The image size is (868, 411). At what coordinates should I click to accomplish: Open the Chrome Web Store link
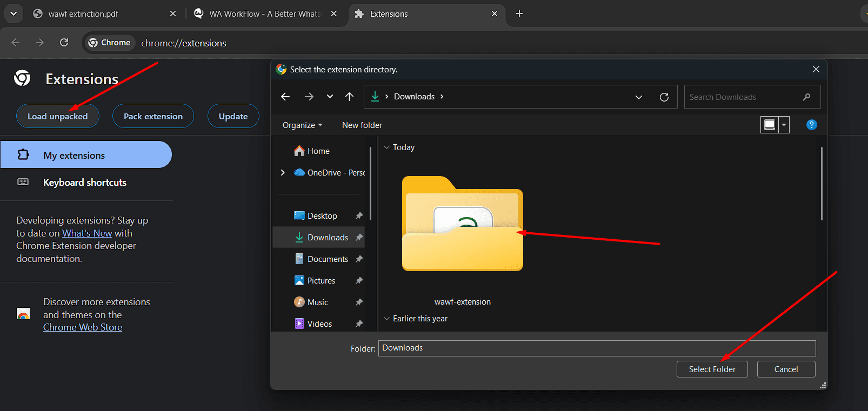(83, 327)
